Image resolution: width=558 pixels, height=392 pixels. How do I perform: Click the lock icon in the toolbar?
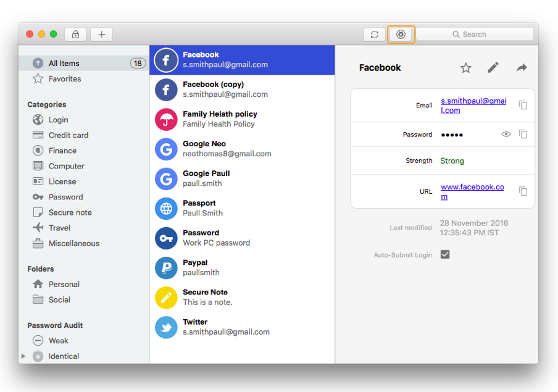tap(75, 34)
